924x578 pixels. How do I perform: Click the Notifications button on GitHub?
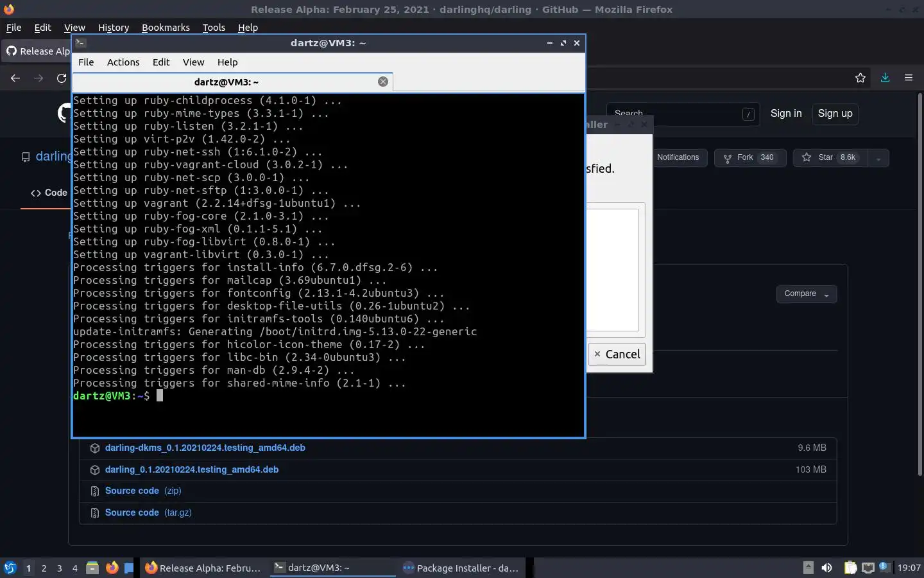click(x=678, y=157)
